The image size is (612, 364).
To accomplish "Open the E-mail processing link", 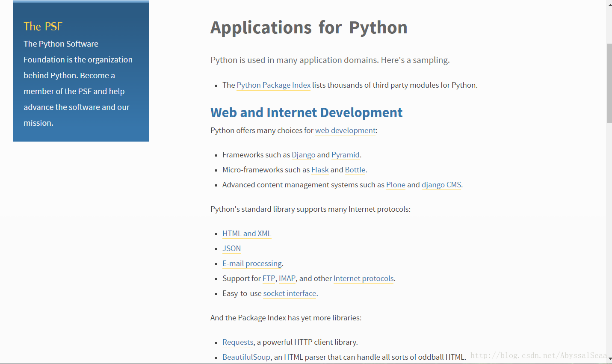I will pyautogui.click(x=252, y=263).
